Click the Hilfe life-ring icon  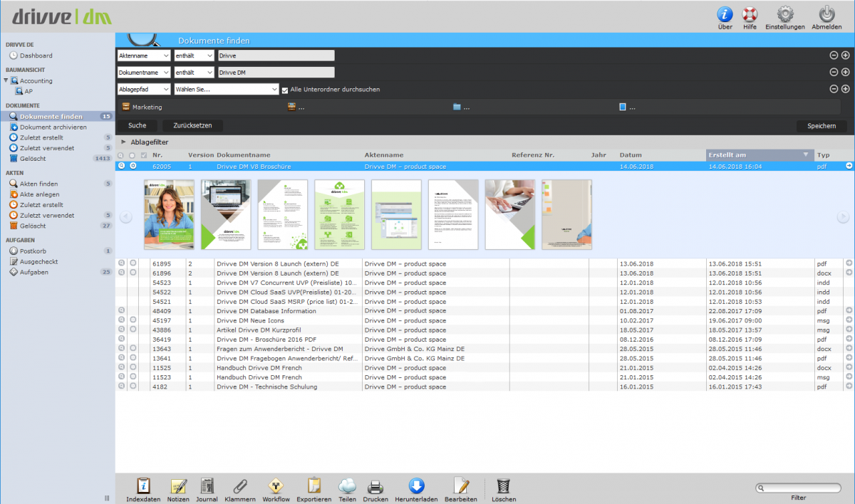(750, 15)
